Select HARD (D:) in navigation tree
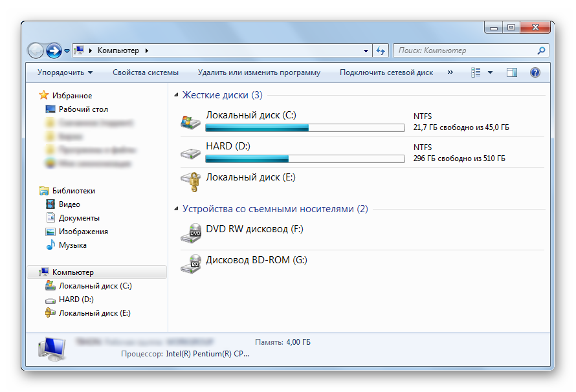 (76, 299)
